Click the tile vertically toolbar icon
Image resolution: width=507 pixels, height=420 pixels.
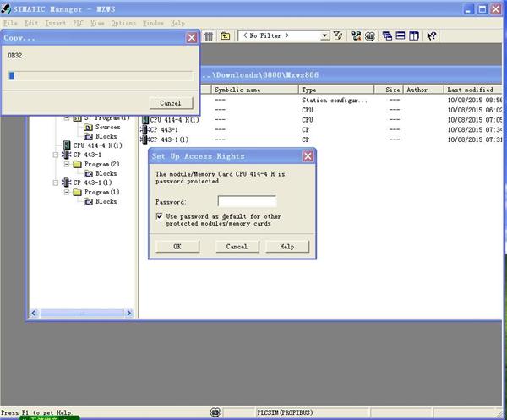tap(414, 35)
